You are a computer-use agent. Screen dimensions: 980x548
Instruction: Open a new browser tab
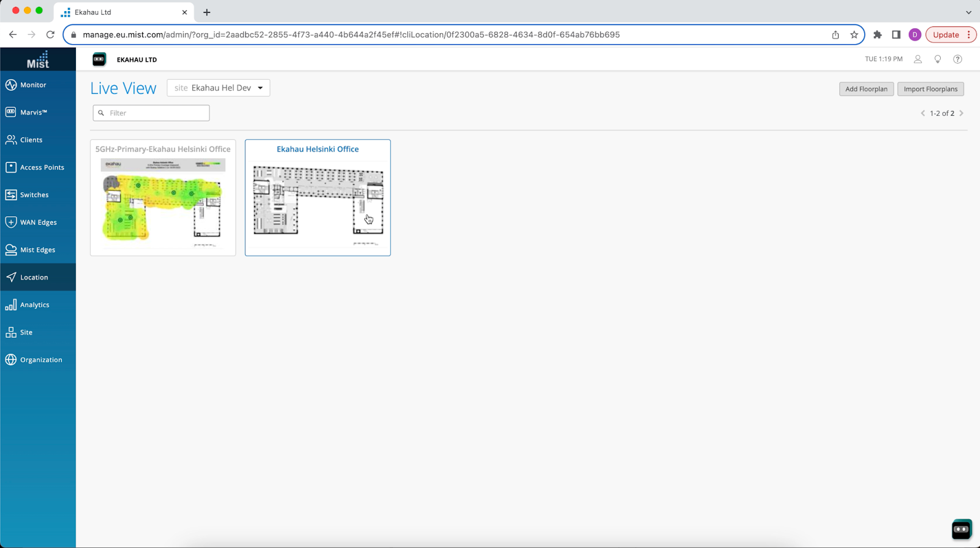pyautogui.click(x=207, y=12)
